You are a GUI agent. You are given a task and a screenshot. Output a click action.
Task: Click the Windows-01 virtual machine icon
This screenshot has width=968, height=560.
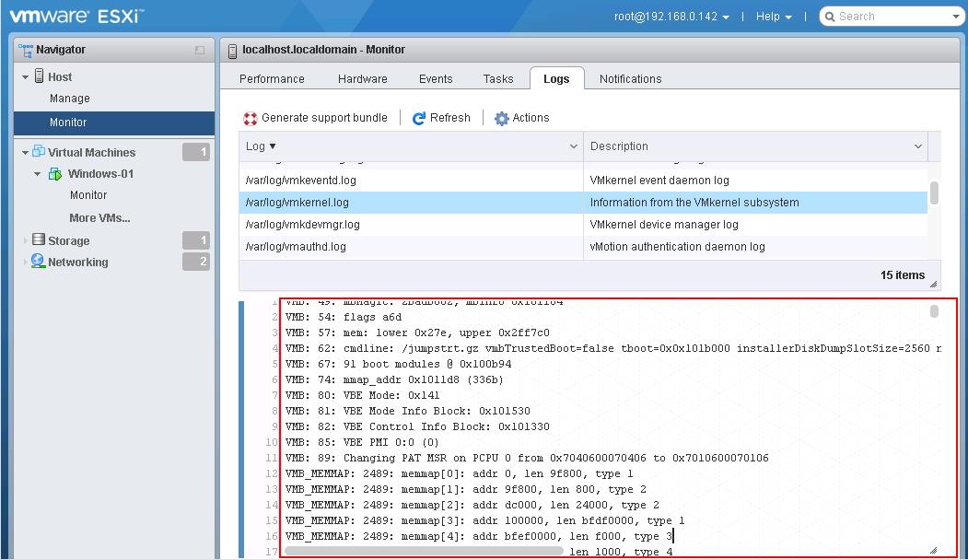[55, 174]
